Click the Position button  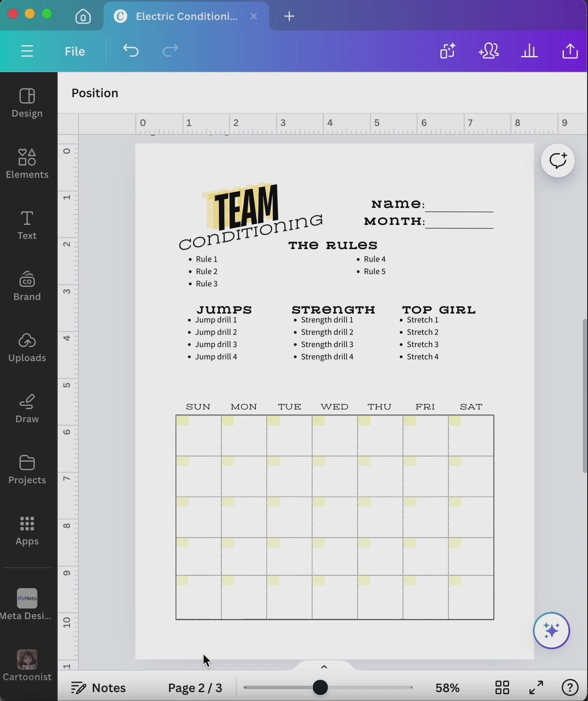95,93
